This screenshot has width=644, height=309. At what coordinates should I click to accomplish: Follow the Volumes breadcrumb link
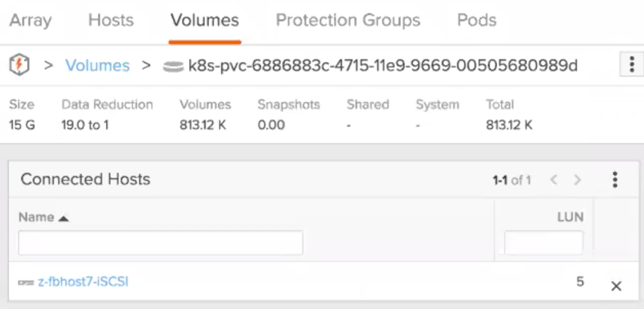pyautogui.click(x=97, y=66)
